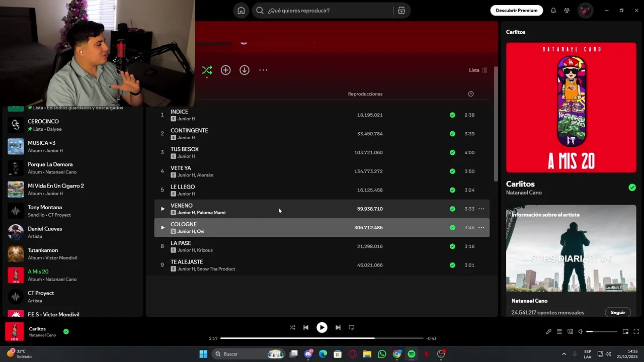Open album more options three dots
644x362 pixels.
coord(263,70)
